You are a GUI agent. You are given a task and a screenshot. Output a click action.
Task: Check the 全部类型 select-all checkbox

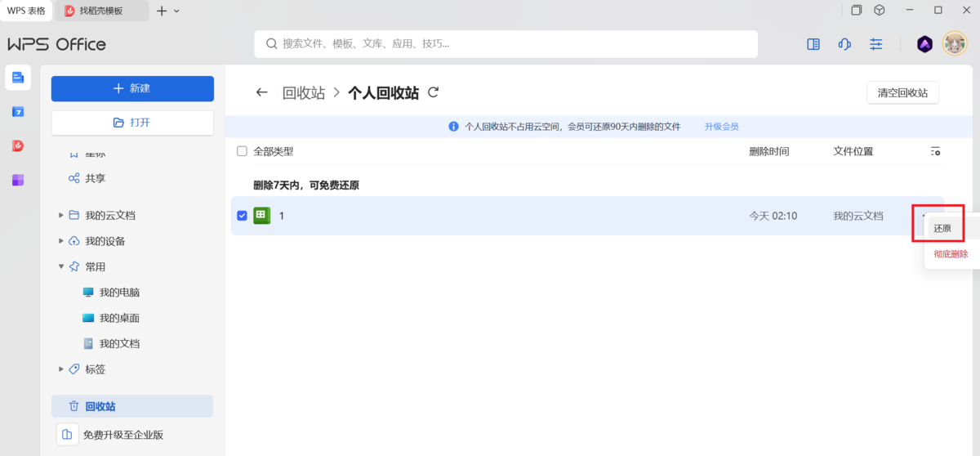pyautogui.click(x=242, y=151)
